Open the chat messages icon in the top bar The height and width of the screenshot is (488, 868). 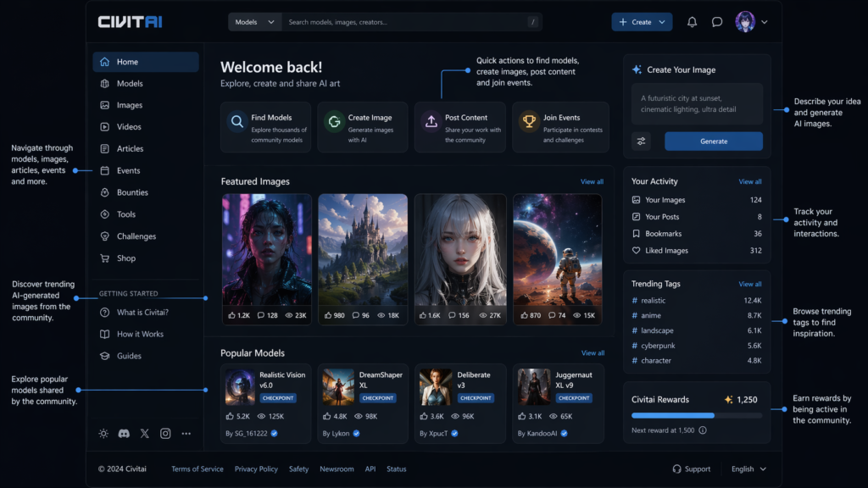[x=716, y=21]
